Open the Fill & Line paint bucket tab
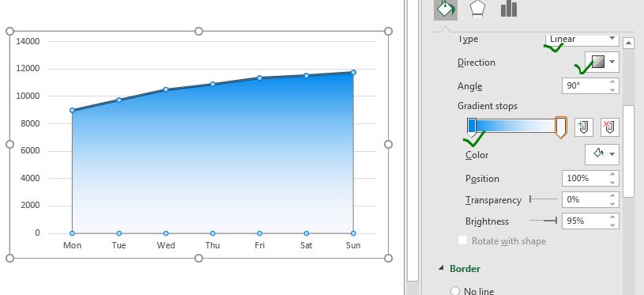Viewport: 644px width, 295px height. coord(446,9)
